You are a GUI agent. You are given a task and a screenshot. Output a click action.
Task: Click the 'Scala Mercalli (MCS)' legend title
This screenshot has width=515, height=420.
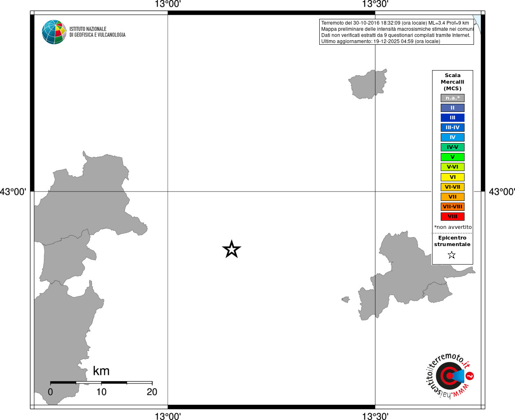[453, 82]
